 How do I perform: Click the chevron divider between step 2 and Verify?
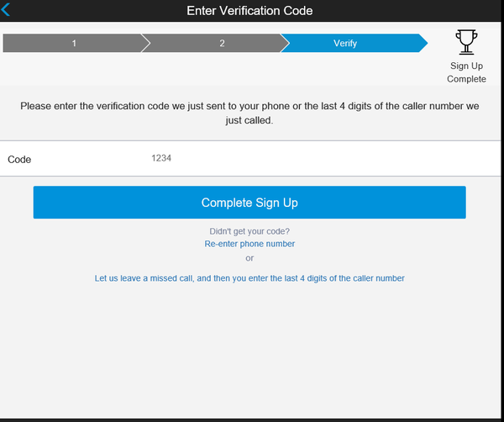(285, 43)
